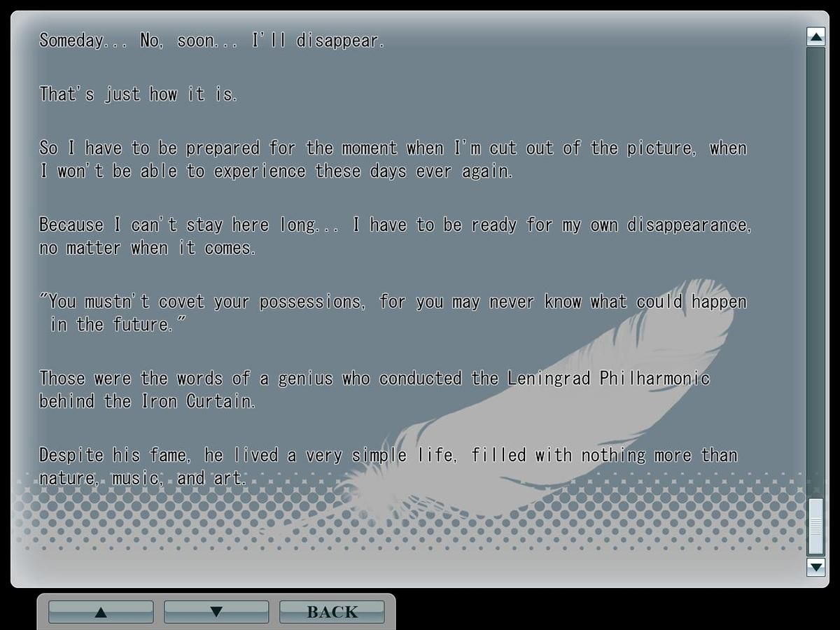This screenshot has height=630, width=840.
Task: Click the text "So I have to be prepared"
Action: coord(149,148)
